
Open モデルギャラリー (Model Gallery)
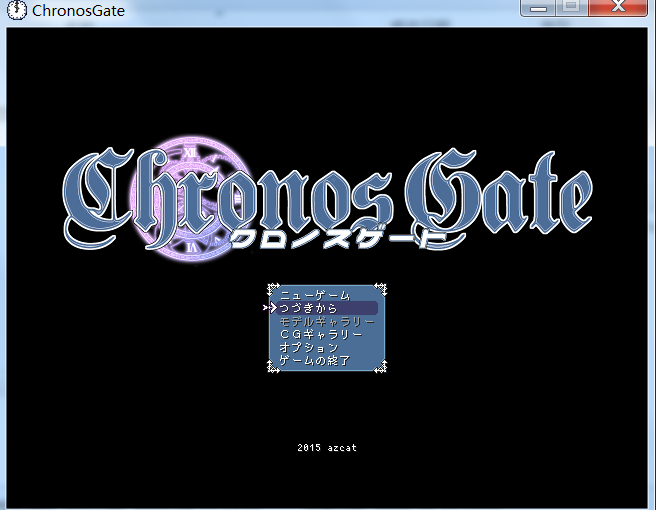(x=327, y=322)
